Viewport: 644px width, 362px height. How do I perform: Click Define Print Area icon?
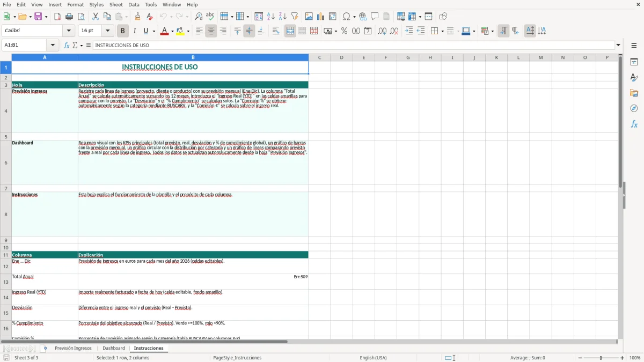click(401, 17)
